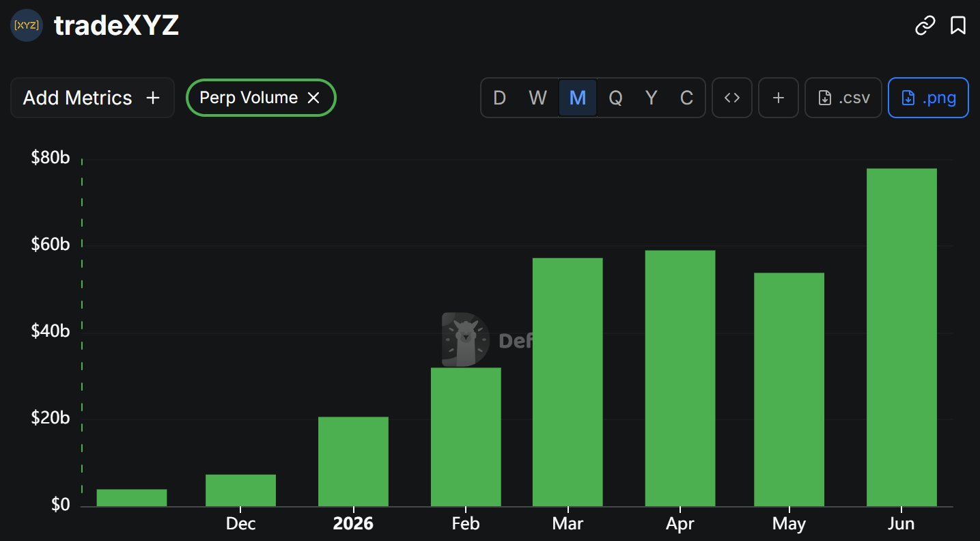Viewport: 980px width, 541px height.
Task: Click the Feb x-axis label
Action: [466, 524]
